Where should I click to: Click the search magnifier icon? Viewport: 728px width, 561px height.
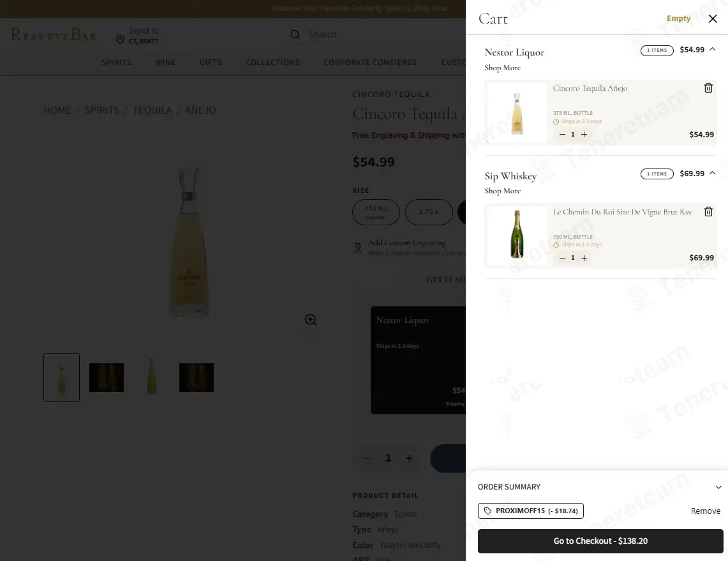tap(295, 34)
